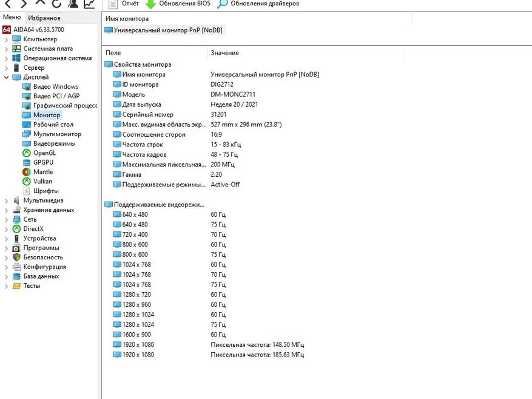Select the AIDA64 v6.33.5700 root node
The height and width of the screenshot is (399, 532).
pos(33,30)
